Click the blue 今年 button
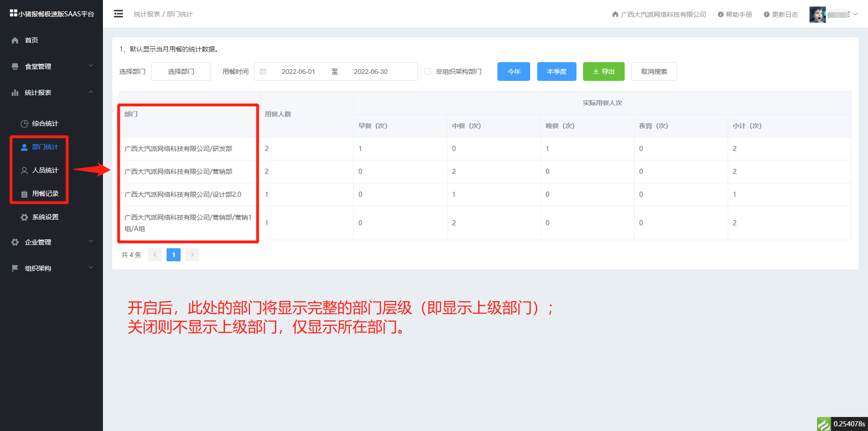 513,72
